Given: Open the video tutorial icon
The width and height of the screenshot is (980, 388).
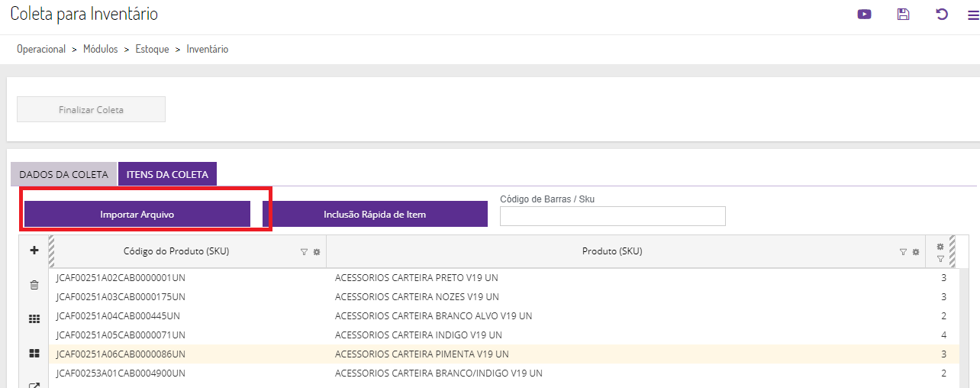Looking at the screenshot, I should point(864,14).
